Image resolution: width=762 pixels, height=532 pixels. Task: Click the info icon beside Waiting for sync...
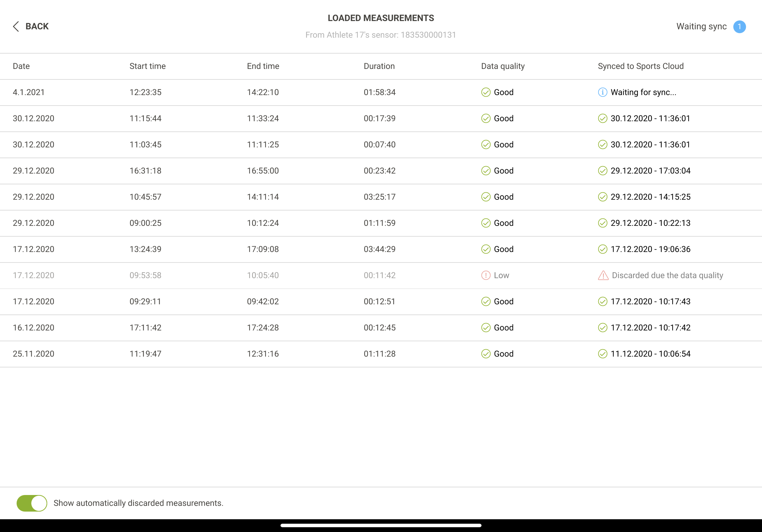(602, 92)
